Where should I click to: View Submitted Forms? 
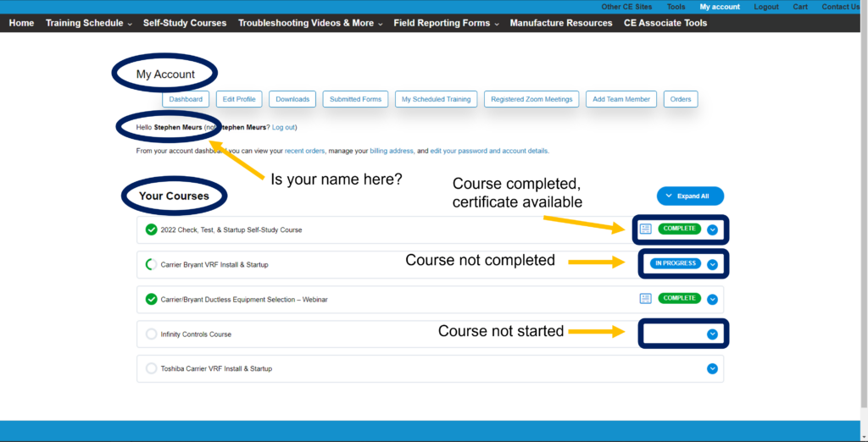tap(355, 99)
